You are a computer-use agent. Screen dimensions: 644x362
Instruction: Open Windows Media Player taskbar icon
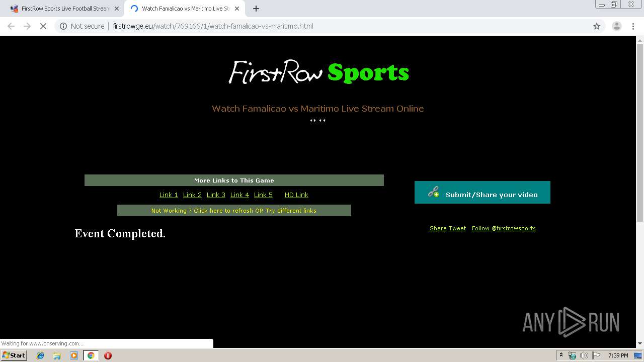[74, 355]
